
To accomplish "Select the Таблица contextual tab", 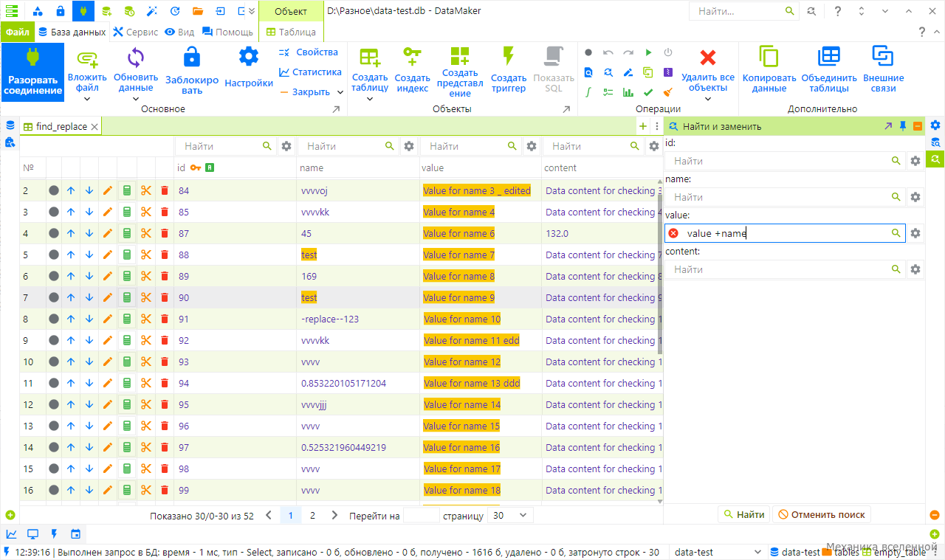I will (291, 32).
